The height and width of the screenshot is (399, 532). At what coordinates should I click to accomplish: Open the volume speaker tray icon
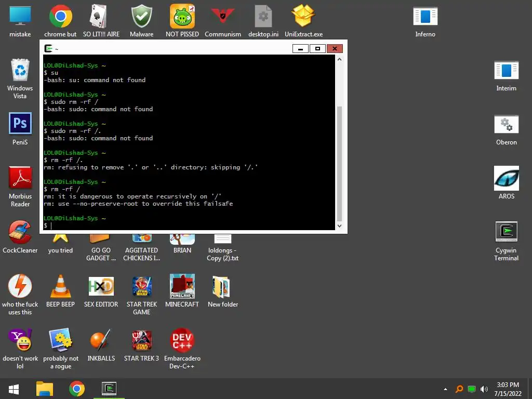[484, 389]
